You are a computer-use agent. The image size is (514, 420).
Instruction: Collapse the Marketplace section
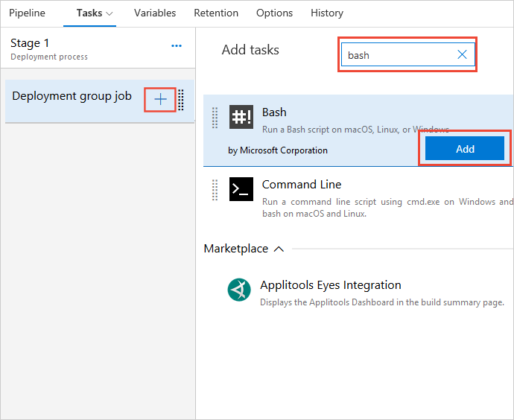click(x=279, y=249)
